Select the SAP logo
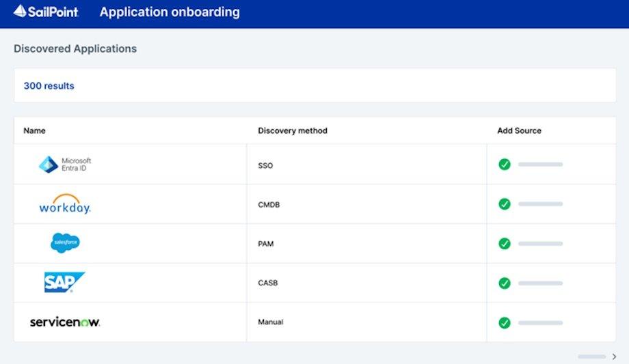This screenshot has height=364, width=629. coord(64,282)
